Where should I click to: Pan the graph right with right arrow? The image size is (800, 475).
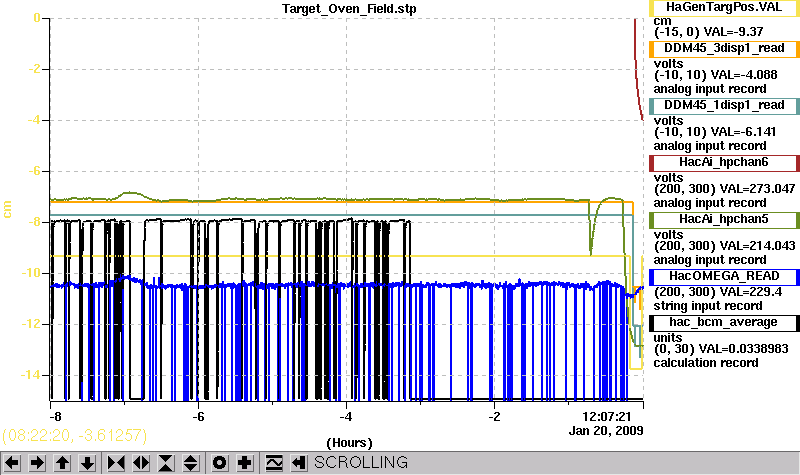[x=37, y=463]
